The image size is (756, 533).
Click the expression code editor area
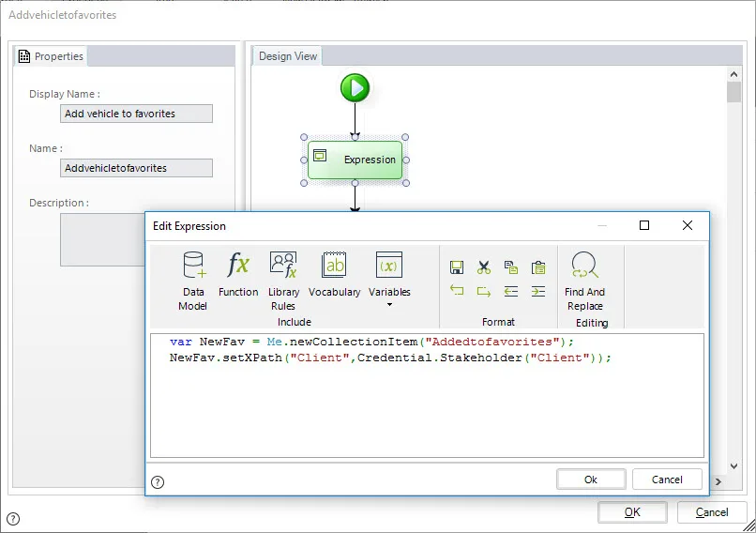click(427, 396)
